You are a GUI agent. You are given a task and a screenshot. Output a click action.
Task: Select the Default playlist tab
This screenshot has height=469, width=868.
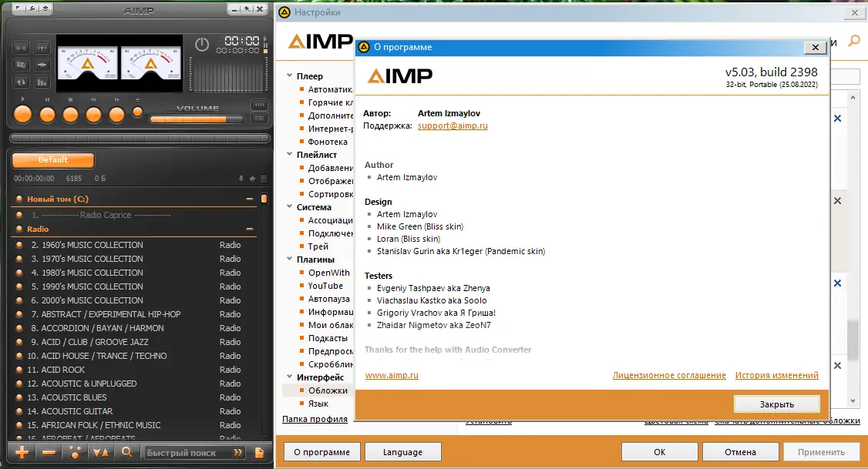coord(53,160)
